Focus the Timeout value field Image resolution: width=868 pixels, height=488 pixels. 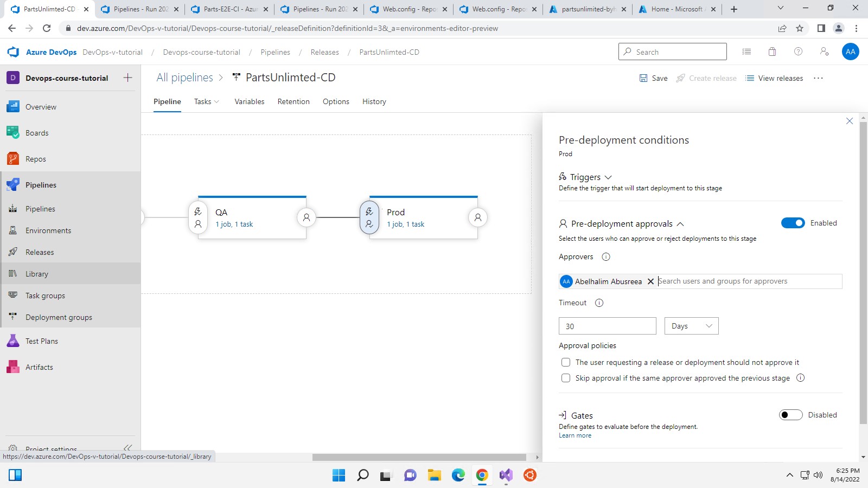click(x=608, y=326)
